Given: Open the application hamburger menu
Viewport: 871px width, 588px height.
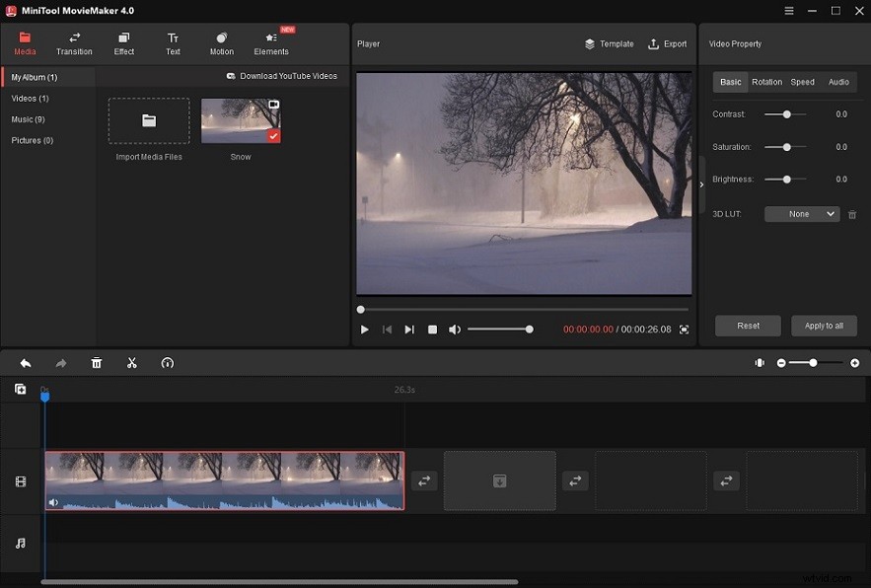Looking at the screenshot, I should [x=788, y=11].
